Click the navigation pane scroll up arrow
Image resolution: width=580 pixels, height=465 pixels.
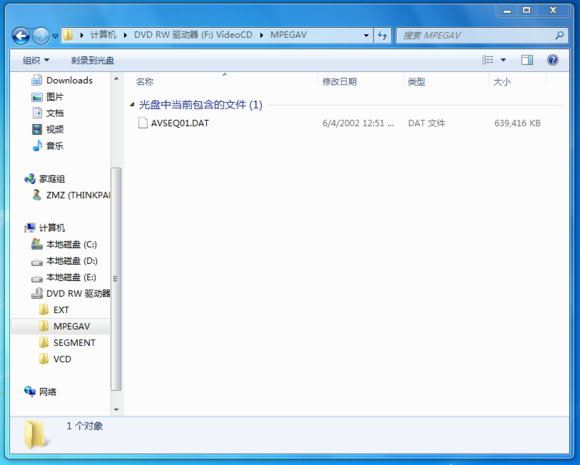(116, 79)
